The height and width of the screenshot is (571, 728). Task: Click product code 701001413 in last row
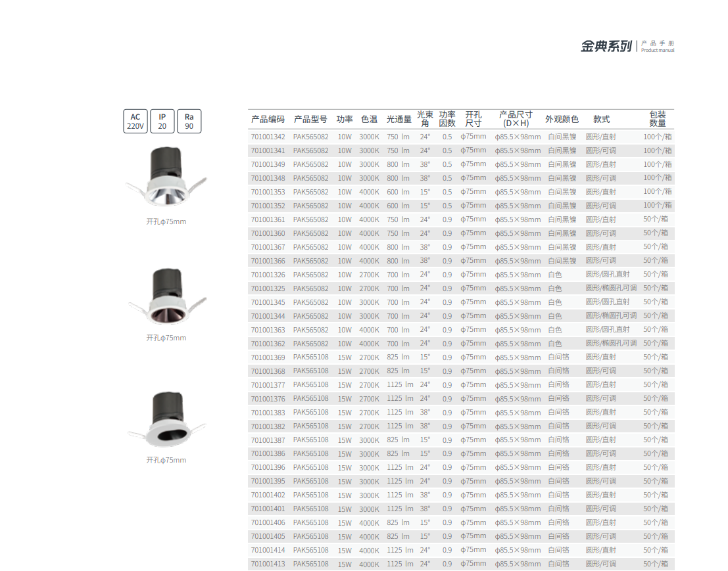(268, 564)
